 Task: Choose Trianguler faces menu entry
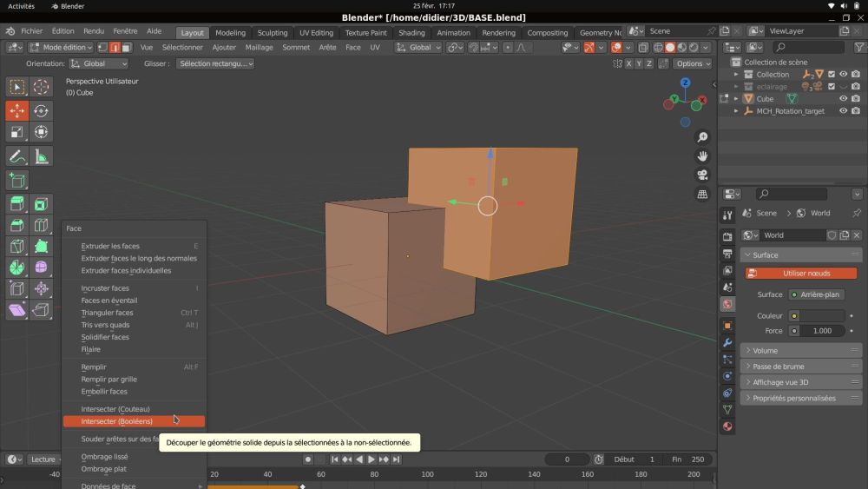pos(134,313)
